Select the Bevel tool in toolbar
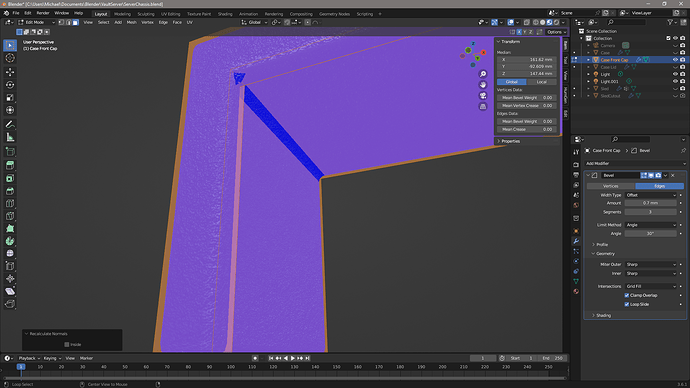 10,191
